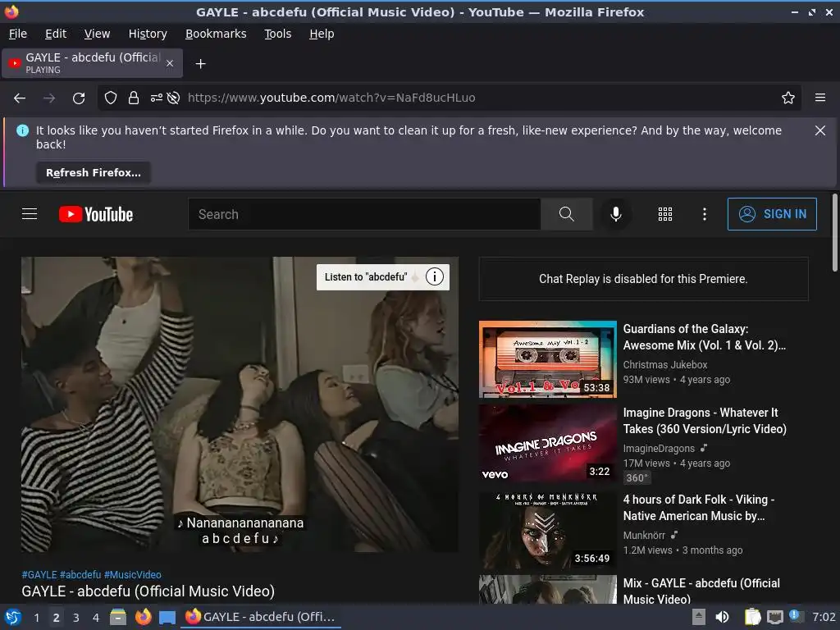Start voice search with the microphone icon
Screen dimensions: 840x630
coord(616,214)
